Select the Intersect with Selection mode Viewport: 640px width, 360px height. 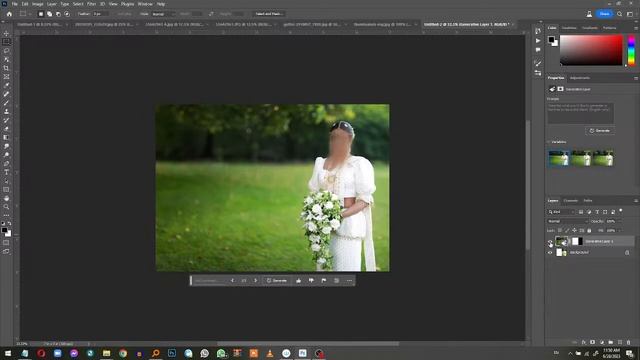[x=67, y=14]
